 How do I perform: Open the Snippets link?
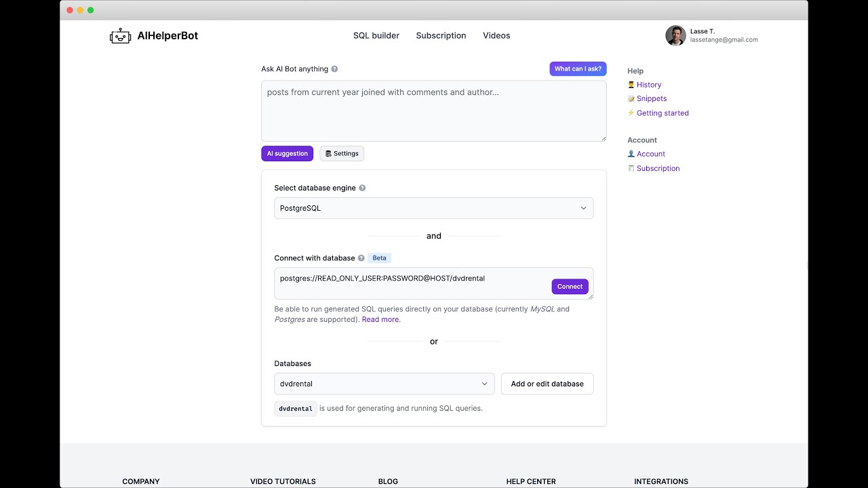(652, 99)
